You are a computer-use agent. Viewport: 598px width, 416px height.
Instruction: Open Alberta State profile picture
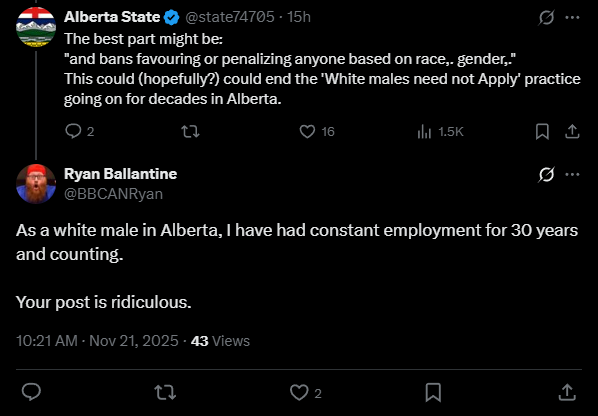tap(36, 27)
